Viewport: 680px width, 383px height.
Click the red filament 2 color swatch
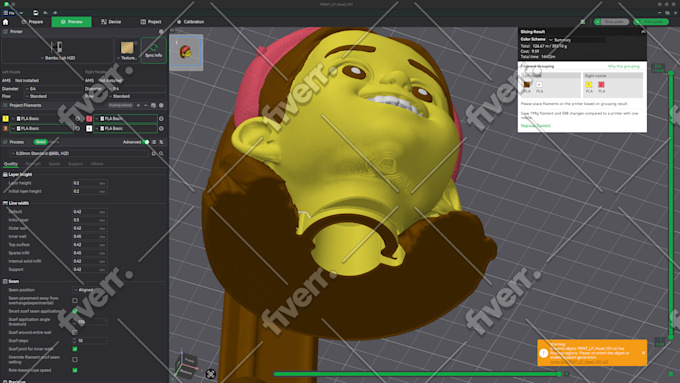click(89, 118)
